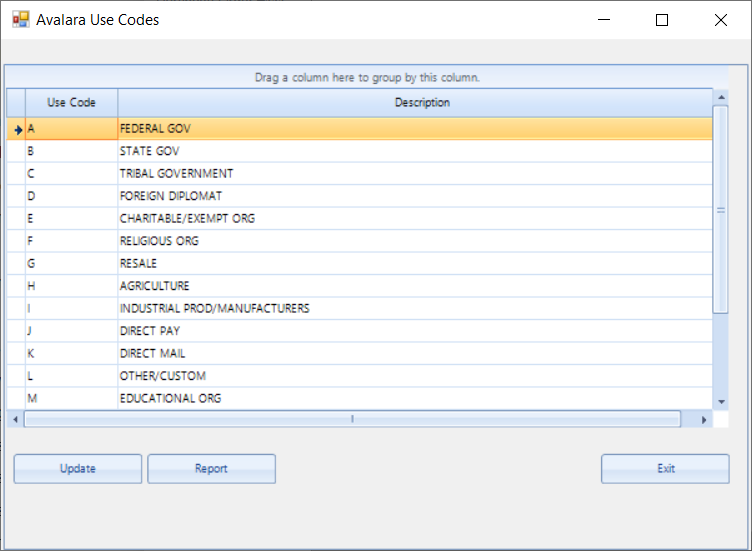
Task: Click the scroll up arrow of vertical scrollbar
Action: [x=721, y=97]
